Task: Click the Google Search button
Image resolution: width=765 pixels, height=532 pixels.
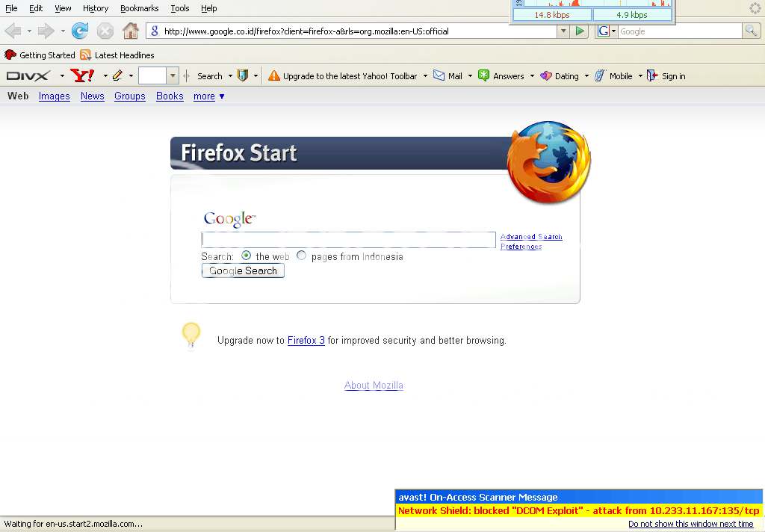Action: tap(243, 271)
